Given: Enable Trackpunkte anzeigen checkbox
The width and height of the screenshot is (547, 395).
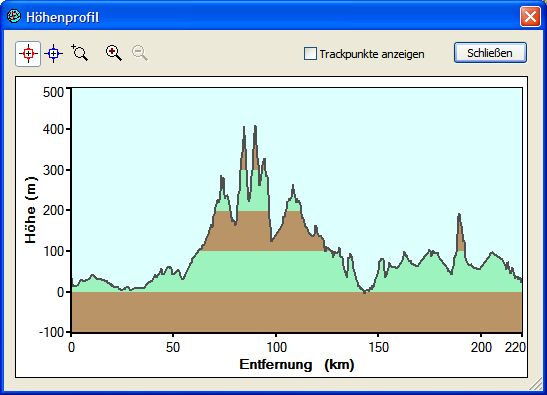Looking at the screenshot, I should (x=310, y=54).
